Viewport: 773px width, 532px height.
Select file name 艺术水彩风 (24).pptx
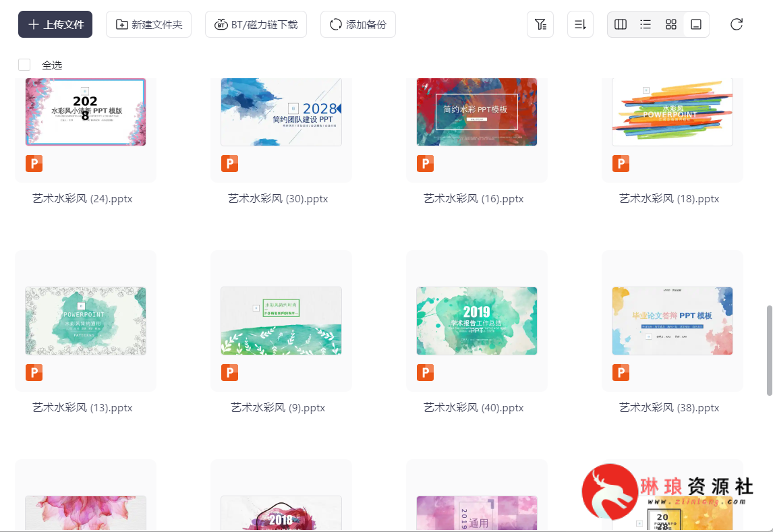[82, 198]
